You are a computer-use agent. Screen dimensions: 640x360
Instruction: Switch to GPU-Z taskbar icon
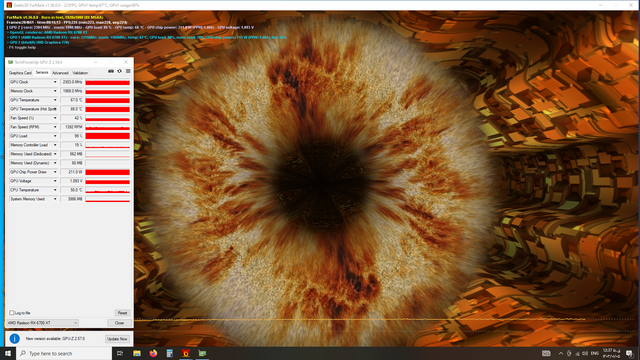(202, 353)
